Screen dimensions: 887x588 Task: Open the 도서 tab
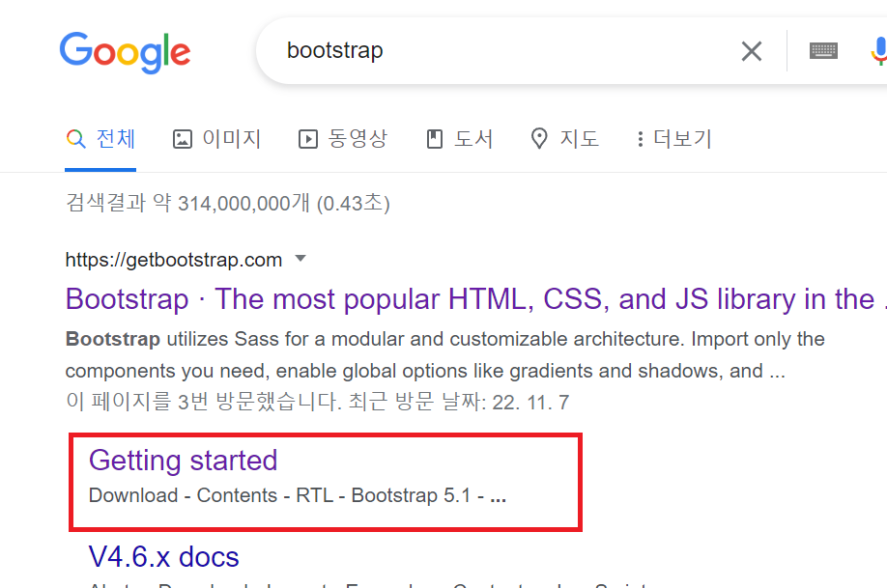[x=460, y=139]
